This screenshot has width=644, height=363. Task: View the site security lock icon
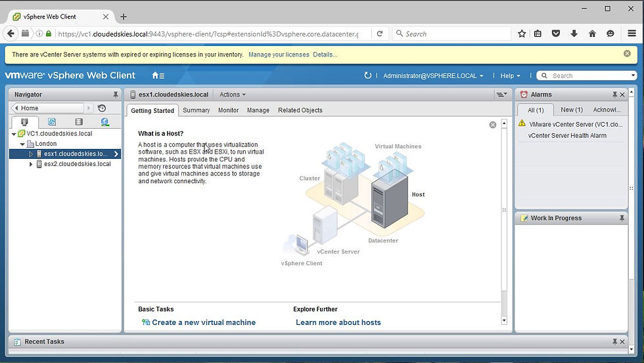pyautogui.click(x=49, y=33)
